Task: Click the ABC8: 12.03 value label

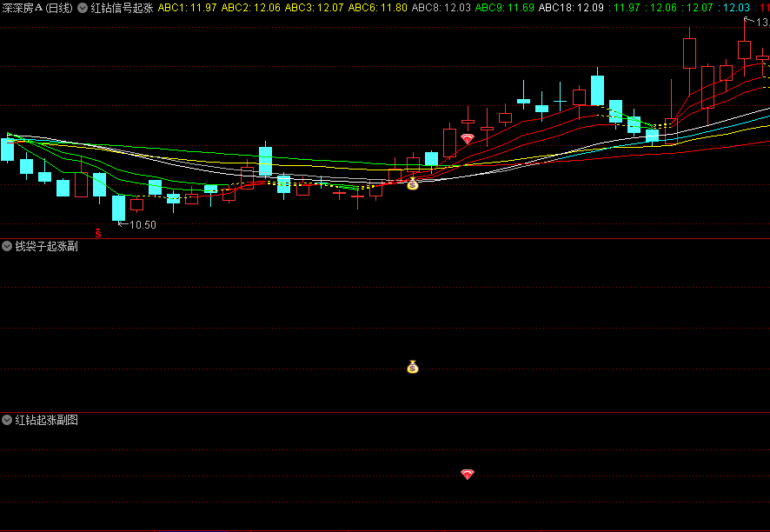Action: click(441, 8)
